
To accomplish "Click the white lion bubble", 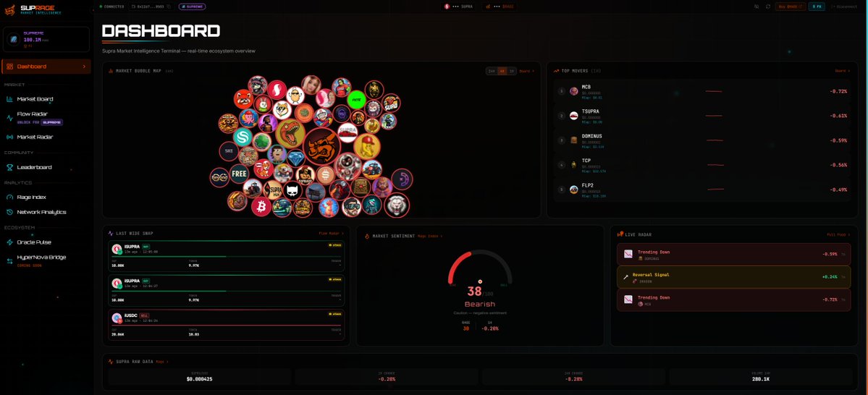I will pyautogui.click(x=397, y=205).
